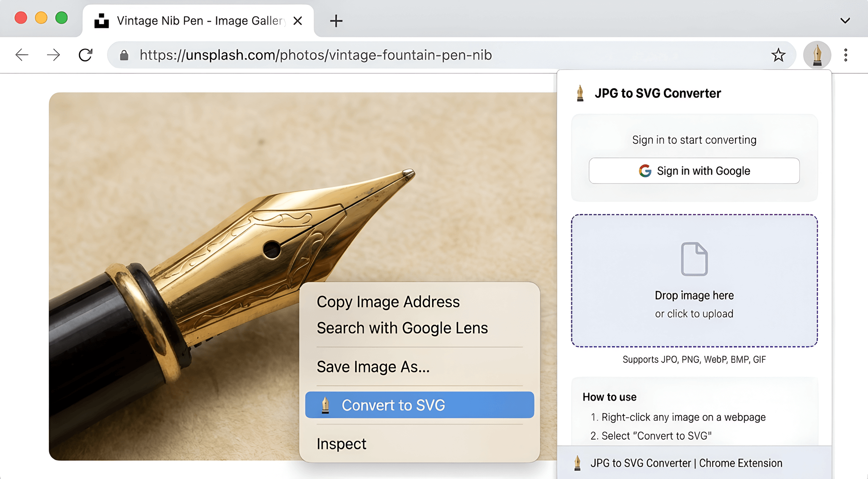Select Convert to SVG from the context menu
The image size is (868, 479).
pyautogui.click(x=419, y=405)
